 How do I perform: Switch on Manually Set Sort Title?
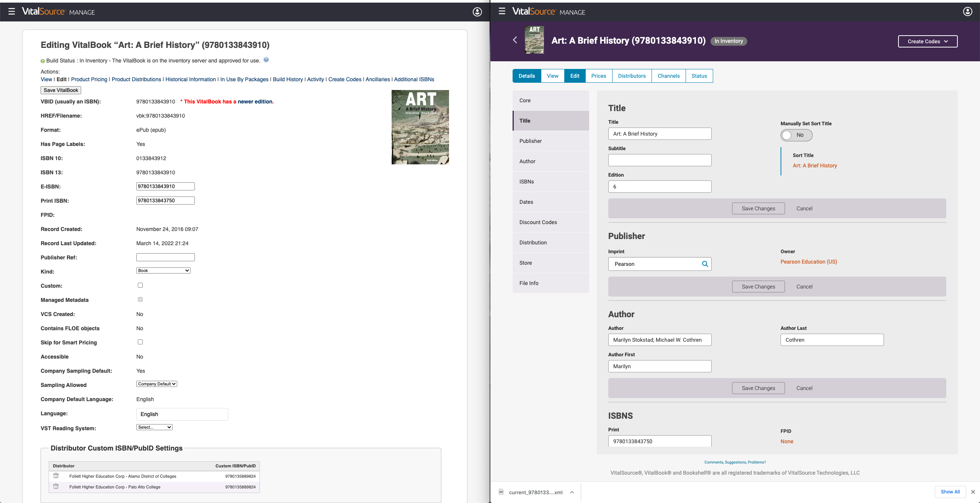coord(796,135)
